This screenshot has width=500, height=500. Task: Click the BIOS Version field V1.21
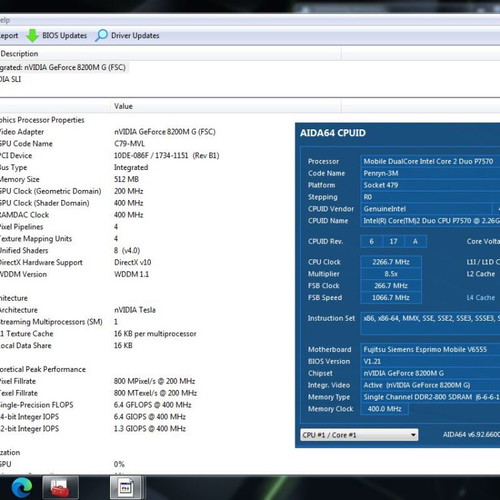[430, 361]
